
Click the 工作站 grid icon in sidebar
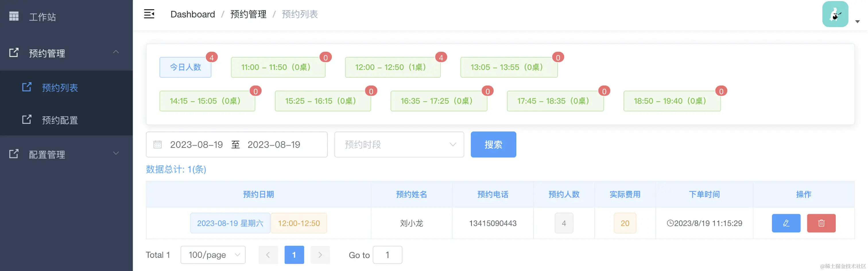point(14,16)
